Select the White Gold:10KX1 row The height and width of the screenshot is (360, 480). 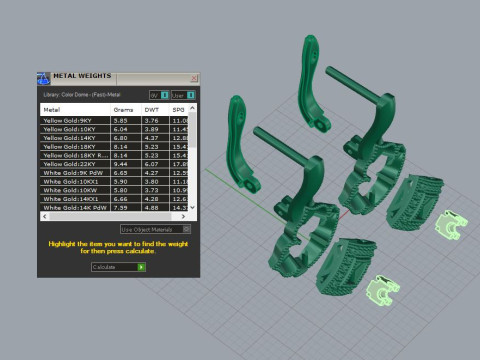point(114,182)
